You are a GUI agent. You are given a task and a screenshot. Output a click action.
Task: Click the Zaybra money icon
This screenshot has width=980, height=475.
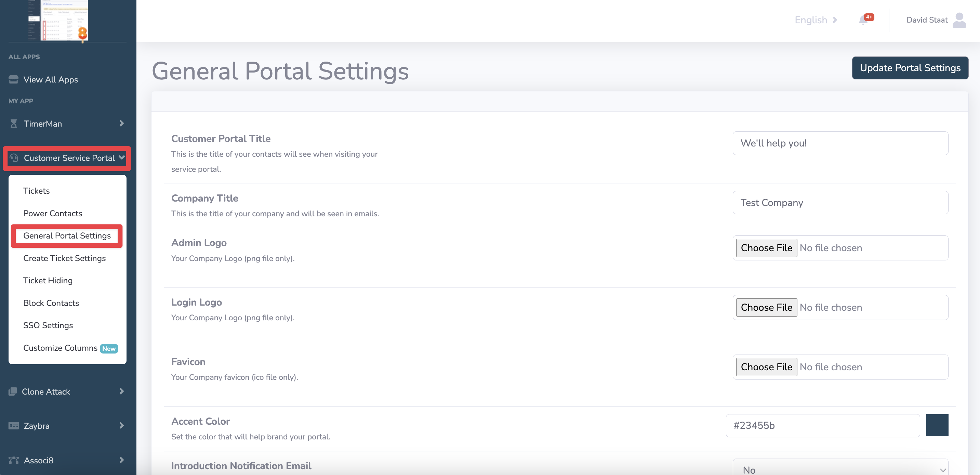coord(14,425)
